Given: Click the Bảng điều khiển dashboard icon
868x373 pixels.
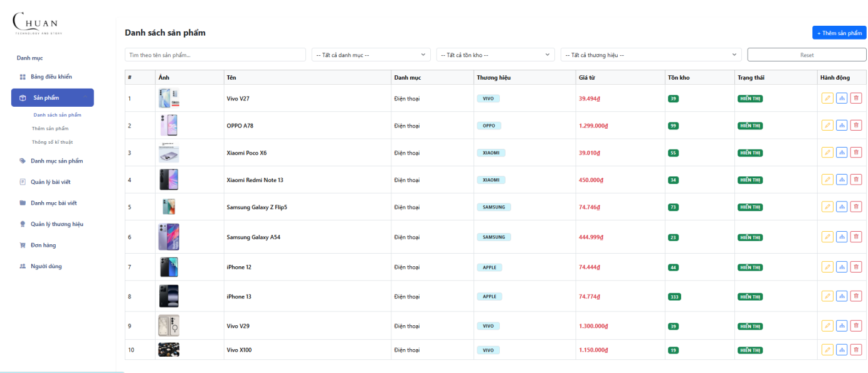Looking at the screenshot, I should [23, 77].
